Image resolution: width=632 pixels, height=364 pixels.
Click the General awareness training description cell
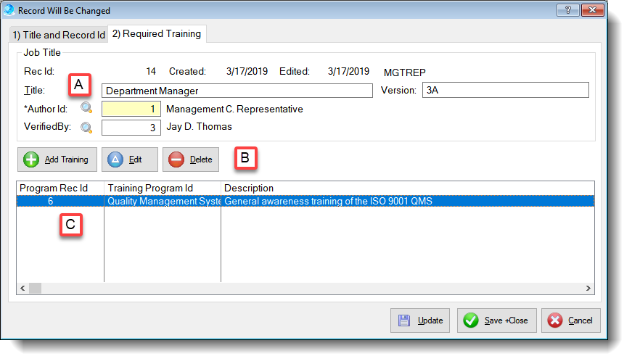coord(408,201)
